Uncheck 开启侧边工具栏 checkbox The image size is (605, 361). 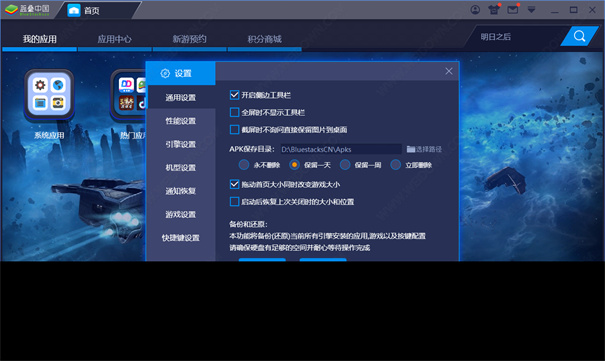[234, 95]
